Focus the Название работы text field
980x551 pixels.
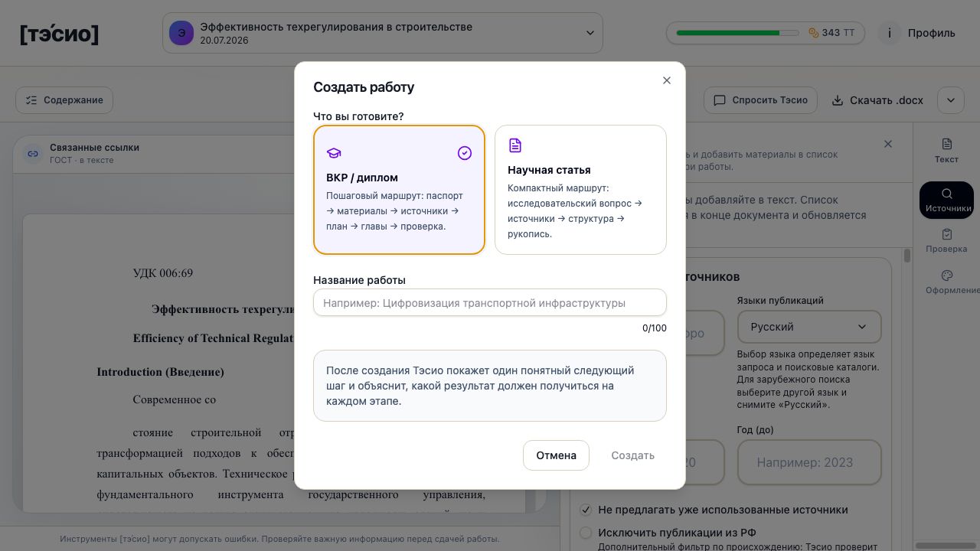tap(490, 303)
